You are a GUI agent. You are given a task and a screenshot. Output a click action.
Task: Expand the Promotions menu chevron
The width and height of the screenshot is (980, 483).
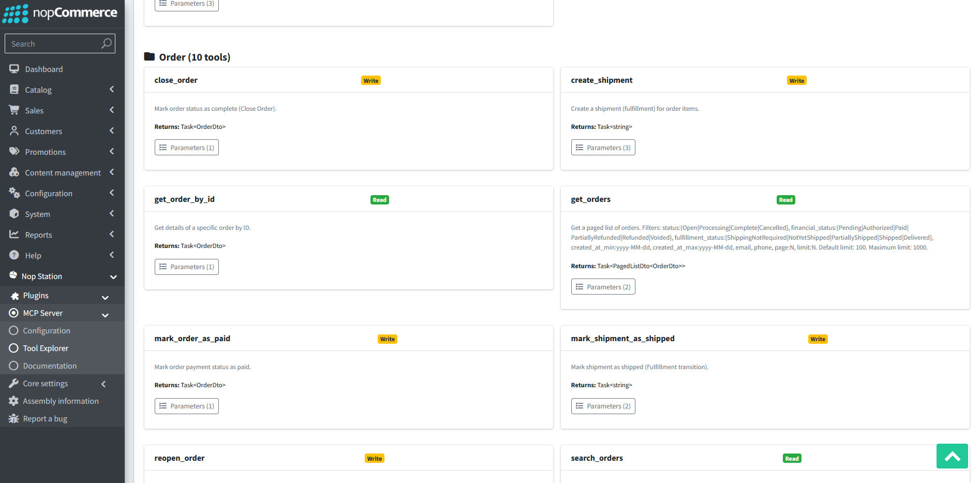pos(112,152)
